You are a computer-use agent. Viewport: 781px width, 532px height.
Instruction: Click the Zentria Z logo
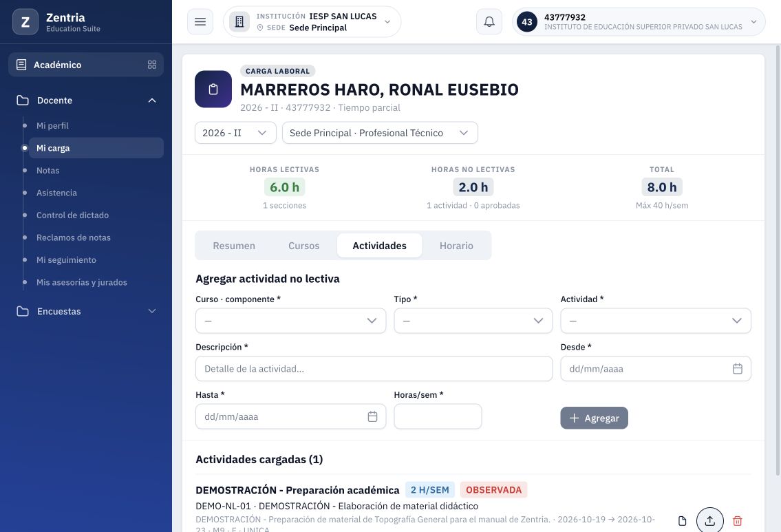[x=25, y=22]
